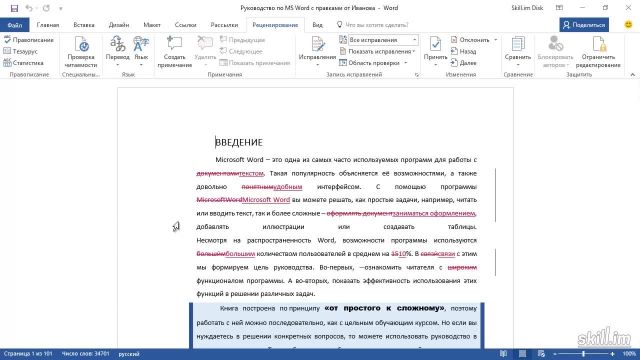
Task: Go to Следующее comment
Action: tap(241, 51)
